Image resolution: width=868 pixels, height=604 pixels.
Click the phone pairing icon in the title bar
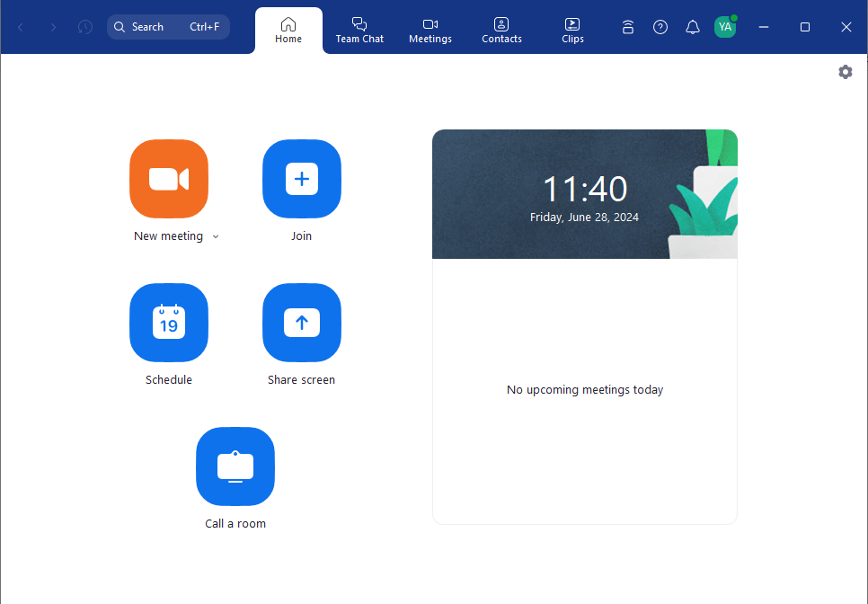pyautogui.click(x=628, y=27)
